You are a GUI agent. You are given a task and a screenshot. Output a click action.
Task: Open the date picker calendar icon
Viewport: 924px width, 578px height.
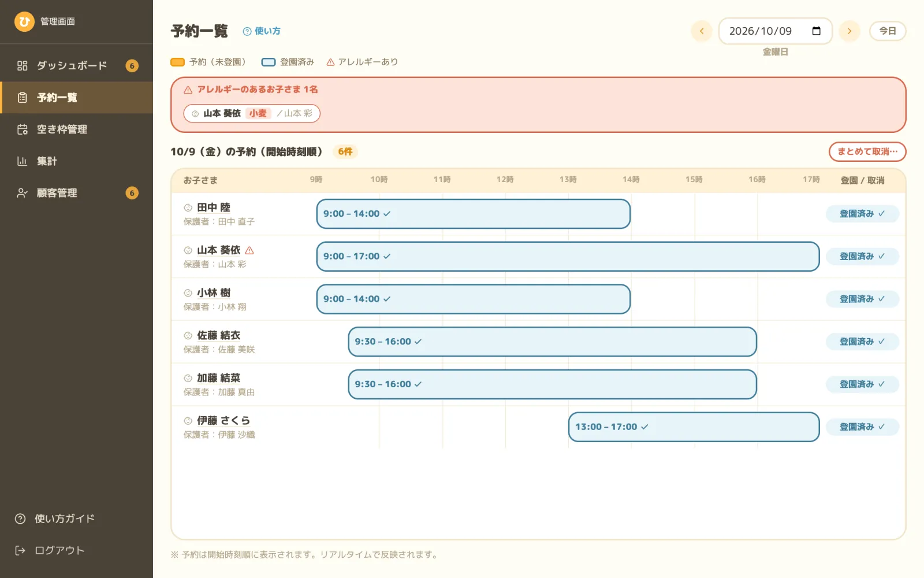click(817, 31)
